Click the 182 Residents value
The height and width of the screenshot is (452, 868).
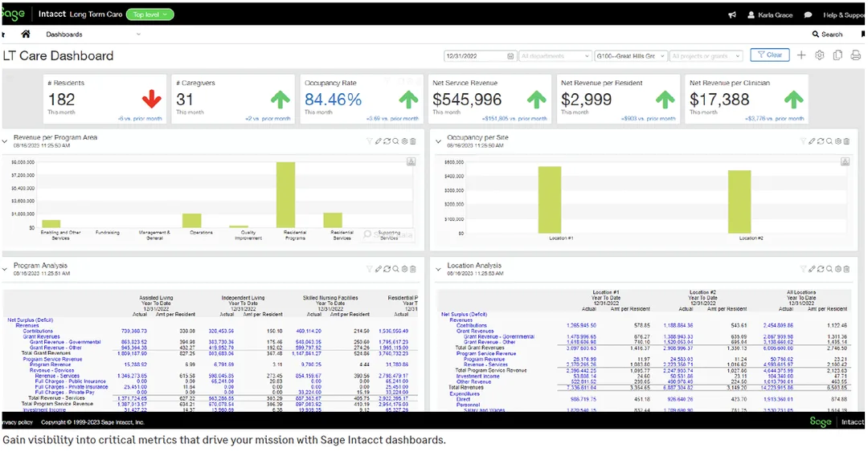tap(61, 100)
